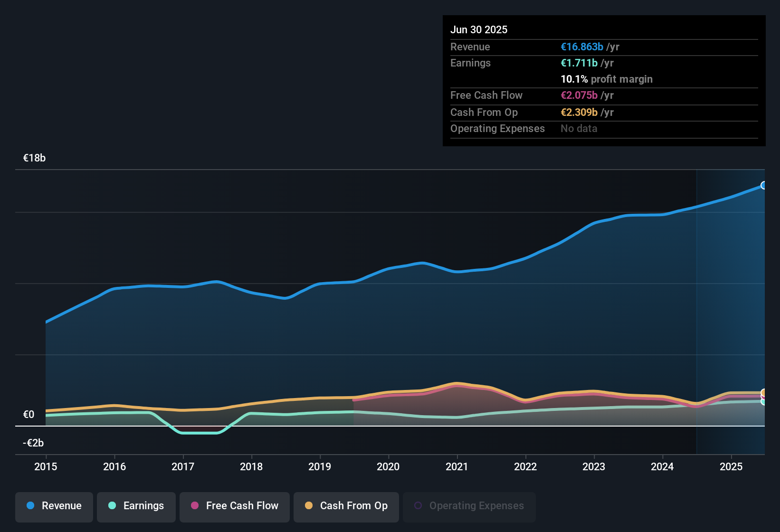The height and width of the screenshot is (532, 780).
Task: Click the Revenue endpoint marker on blue line
Action: (x=763, y=185)
